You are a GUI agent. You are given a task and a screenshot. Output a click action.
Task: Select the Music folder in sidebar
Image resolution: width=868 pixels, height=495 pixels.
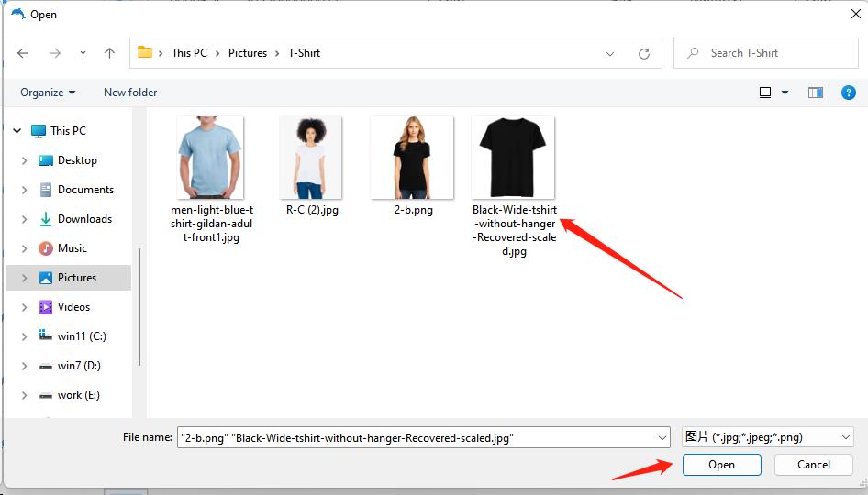point(72,248)
